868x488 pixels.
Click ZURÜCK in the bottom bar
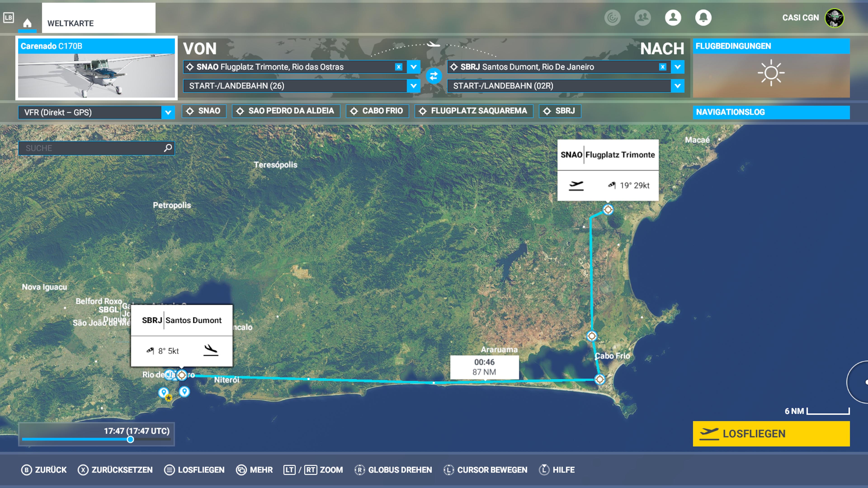pyautogui.click(x=44, y=470)
